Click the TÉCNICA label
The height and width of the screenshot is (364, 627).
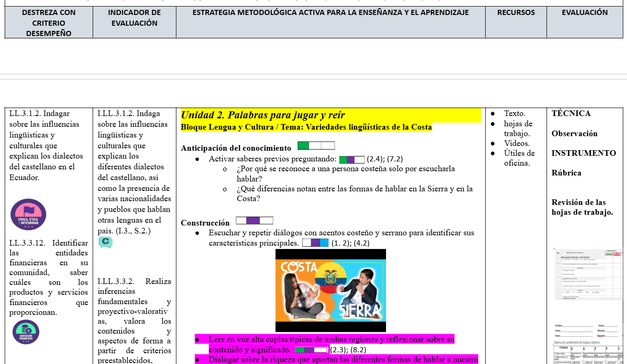[571, 113]
